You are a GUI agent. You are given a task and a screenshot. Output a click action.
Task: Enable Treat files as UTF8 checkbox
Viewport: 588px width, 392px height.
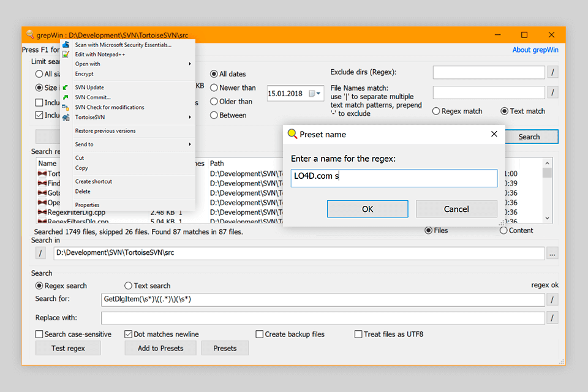coord(358,334)
